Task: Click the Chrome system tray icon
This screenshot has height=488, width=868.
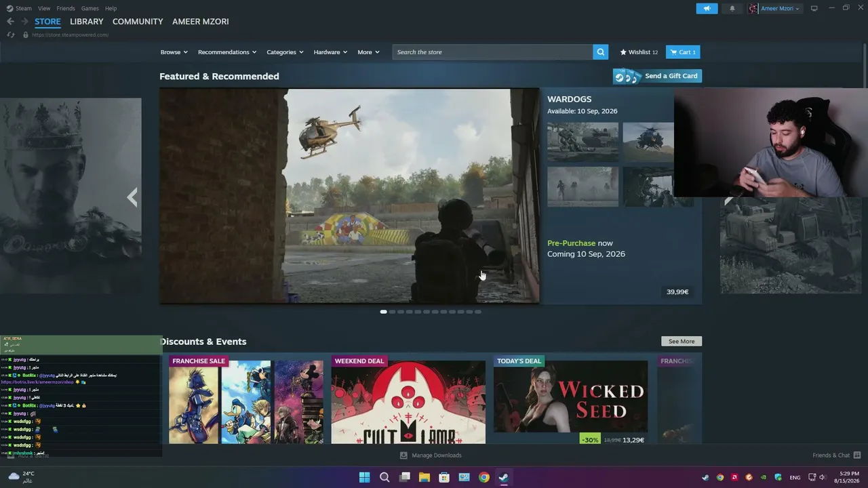Action: (720, 477)
